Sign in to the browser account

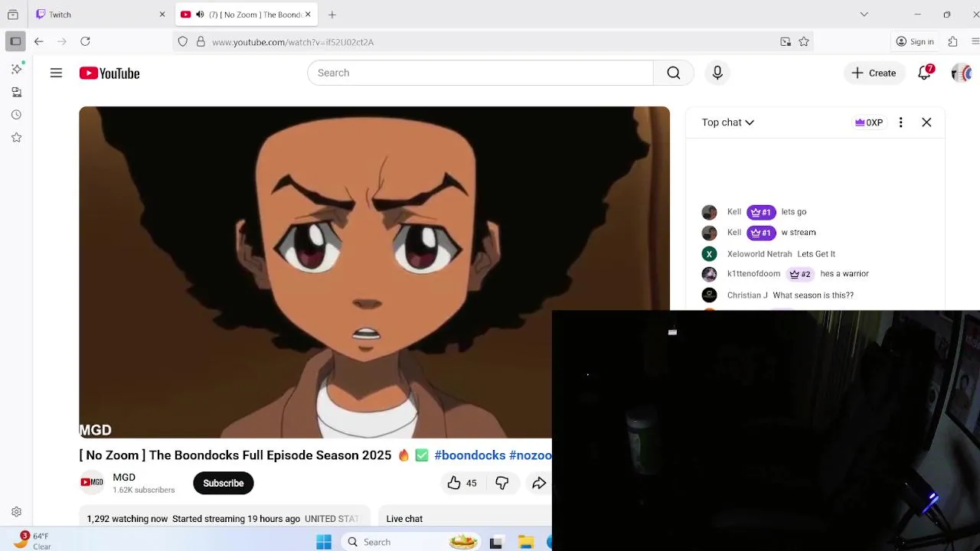click(915, 41)
